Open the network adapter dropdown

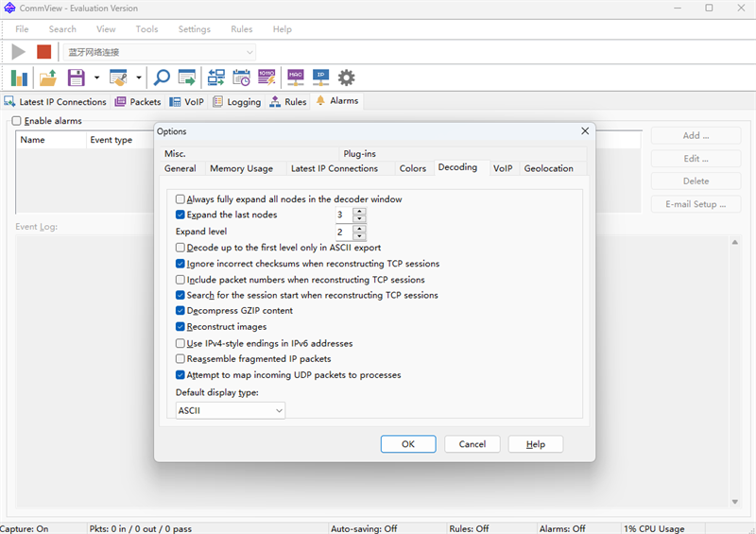(x=160, y=52)
